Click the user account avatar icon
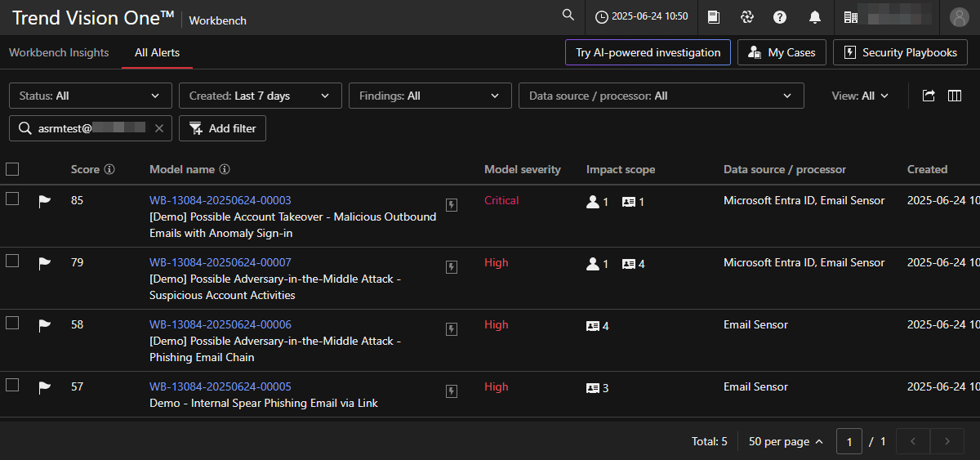Screen dimensions: 980x460 [958, 17]
